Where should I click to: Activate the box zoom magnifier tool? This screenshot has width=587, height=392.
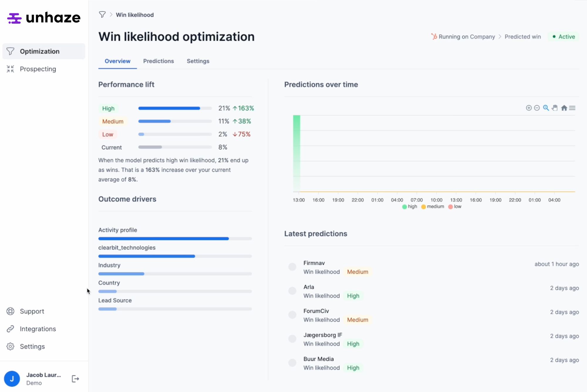click(546, 108)
